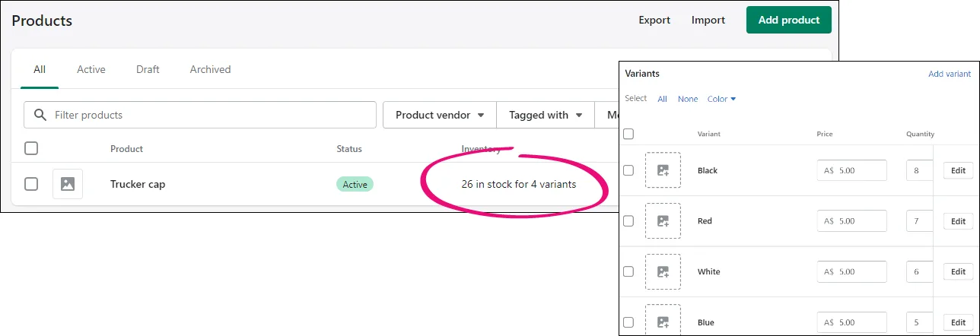Click the Black variant price field
980x336 pixels.
point(852,170)
